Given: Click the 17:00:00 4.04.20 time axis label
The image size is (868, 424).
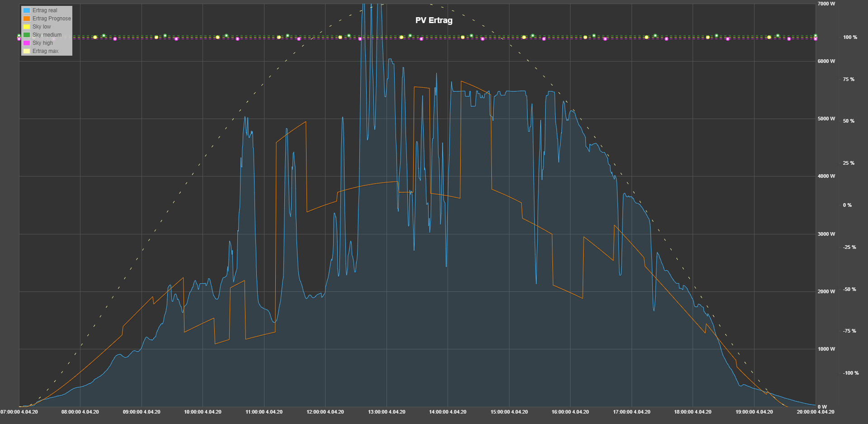Looking at the screenshot, I should (632, 412).
